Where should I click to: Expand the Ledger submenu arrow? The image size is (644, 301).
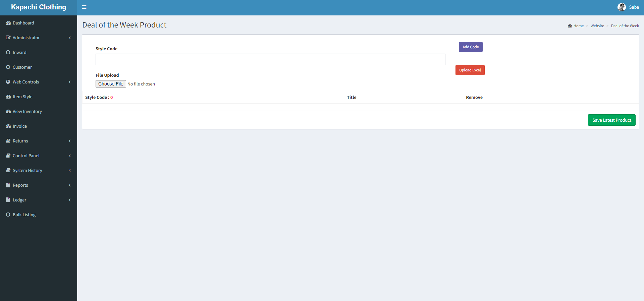[70, 200]
